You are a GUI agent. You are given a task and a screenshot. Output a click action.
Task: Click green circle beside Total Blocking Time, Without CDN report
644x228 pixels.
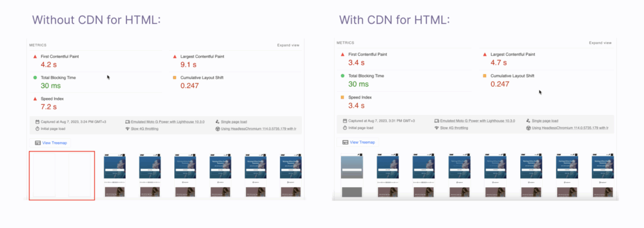35,77
